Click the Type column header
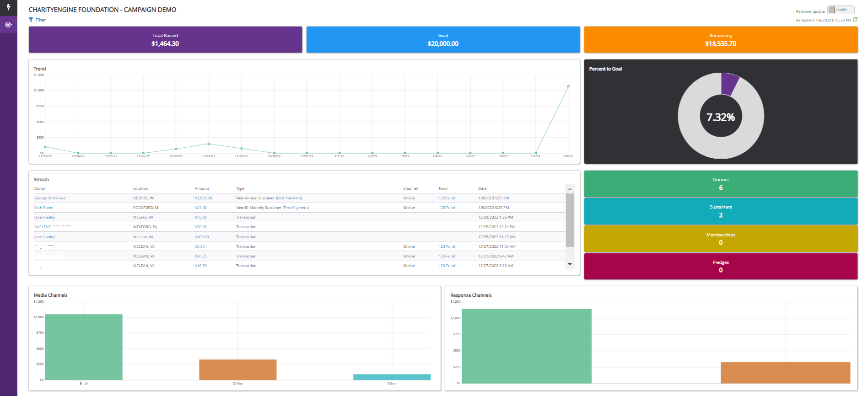 click(x=240, y=188)
